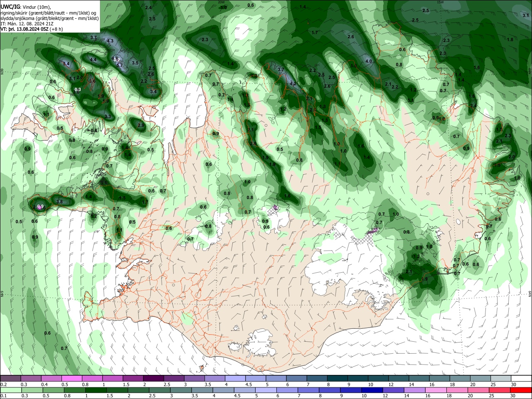Click the 4.2 precipitation value on the map
This screenshot has height=399, width=532.
point(293,84)
